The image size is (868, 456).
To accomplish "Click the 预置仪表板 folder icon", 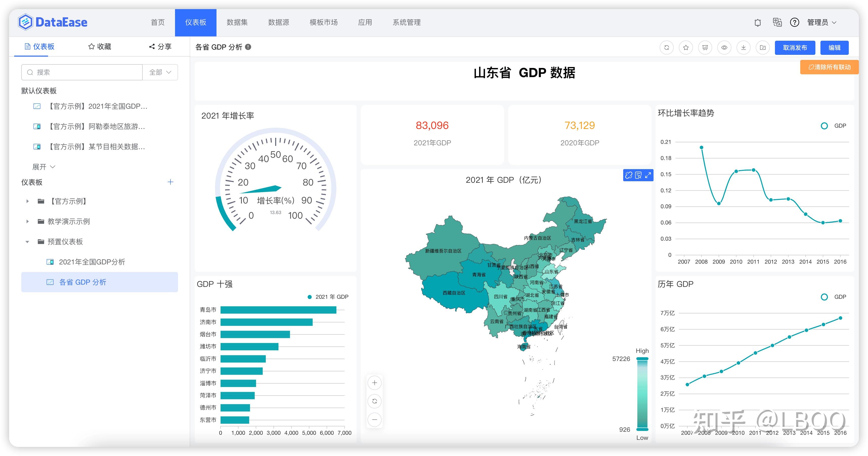I will [x=41, y=241].
